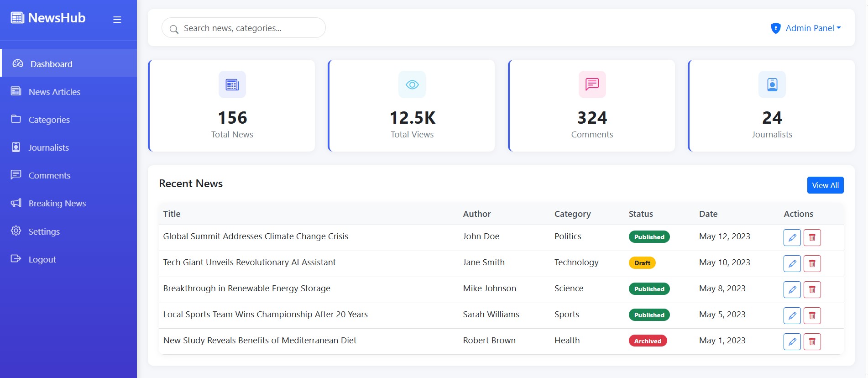Click the NewsHub newspaper logo icon
This screenshot has height=378, width=868.
pyautogui.click(x=17, y=18)
